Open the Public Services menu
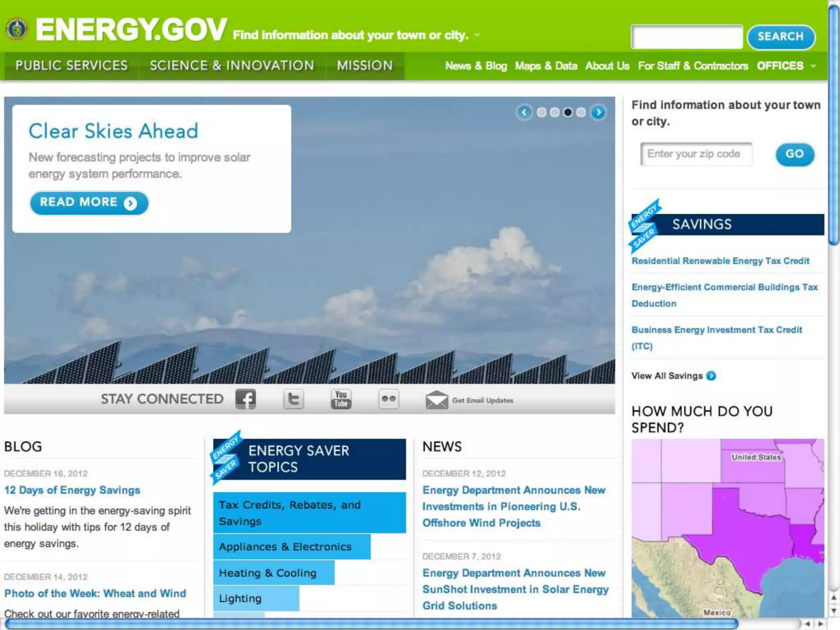Screen dimensions: 840x630 point(71,66)
